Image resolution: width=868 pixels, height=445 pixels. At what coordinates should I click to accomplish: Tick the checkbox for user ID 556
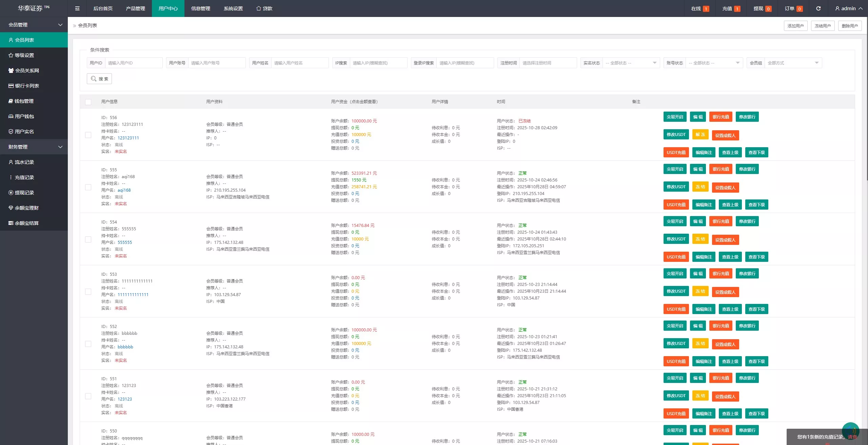pyautogui.click(x=88, y=135)
